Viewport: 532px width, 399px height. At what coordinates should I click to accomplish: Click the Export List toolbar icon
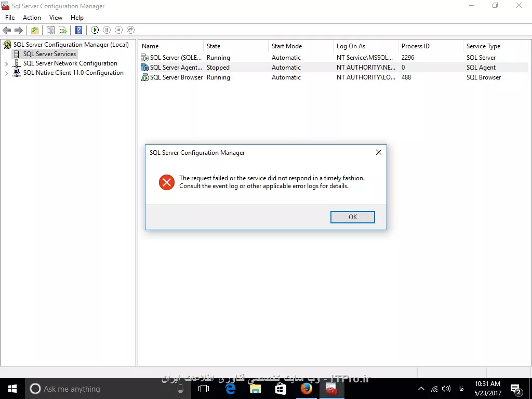tap(63, 30)
